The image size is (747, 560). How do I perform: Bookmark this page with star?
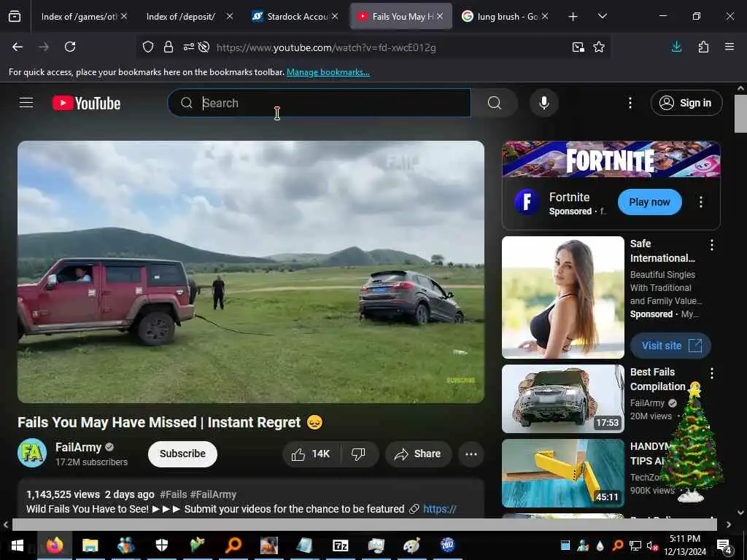(x=599, y=47)
